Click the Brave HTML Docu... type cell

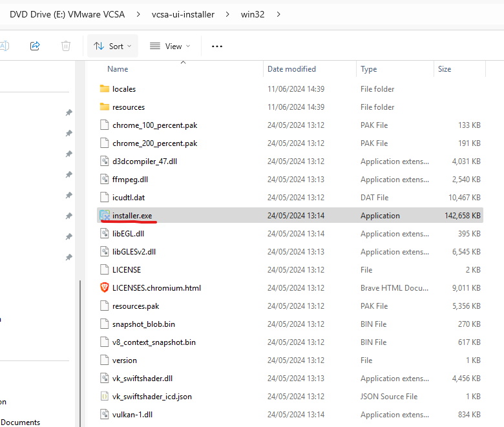tap(394, 288)
